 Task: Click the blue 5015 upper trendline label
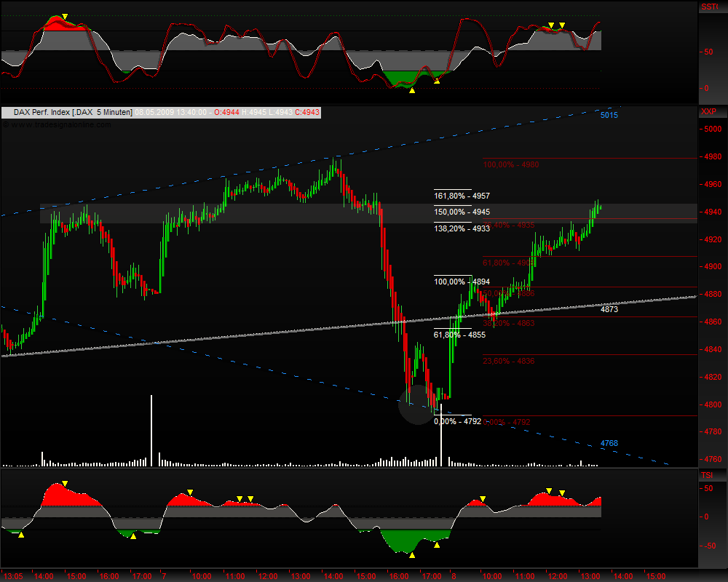[609, 115]
